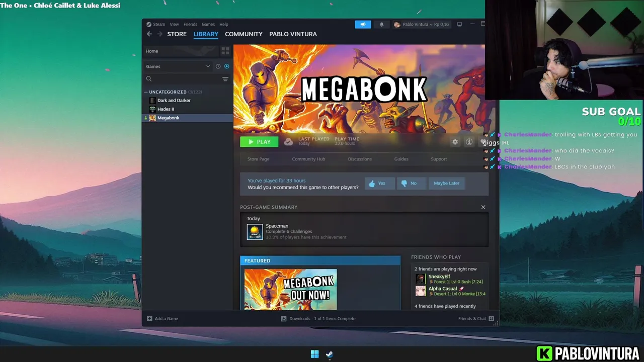Click the Maybe Later button

tap(446, 184)
